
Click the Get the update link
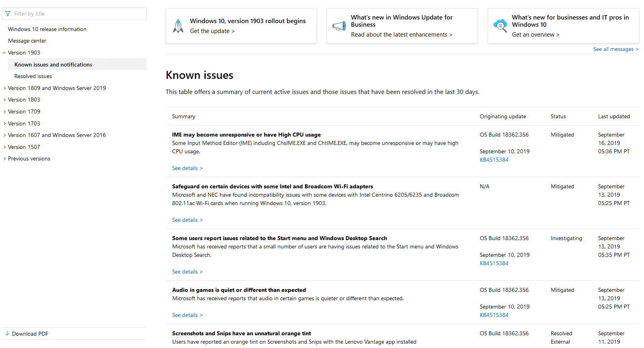point(212,31)
